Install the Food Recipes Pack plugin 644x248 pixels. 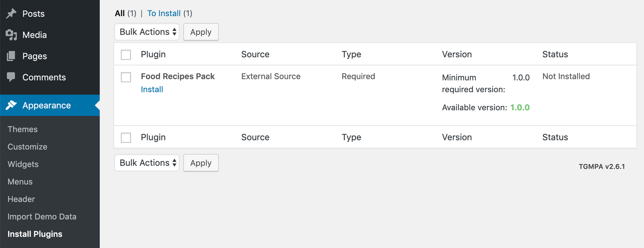[152, 89]
